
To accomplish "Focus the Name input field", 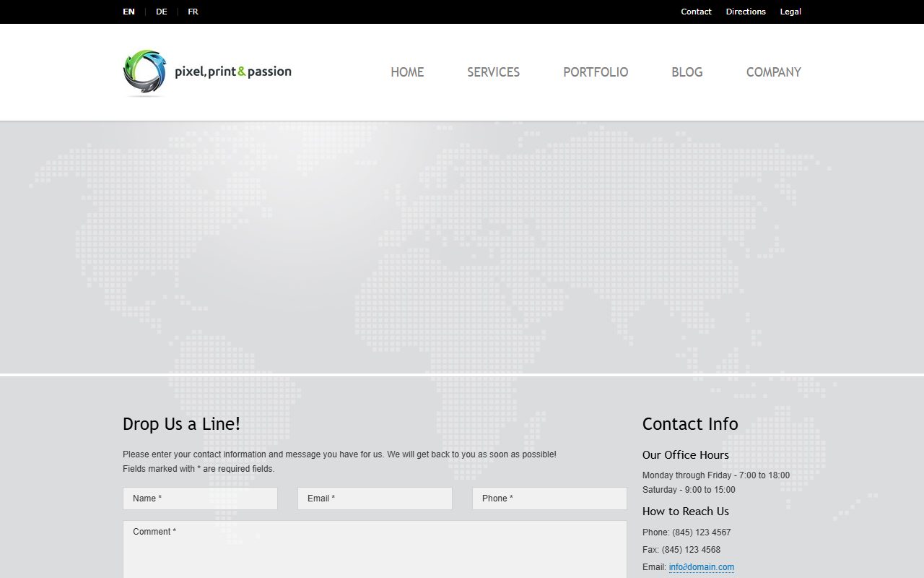I will (x=200, y=499).
